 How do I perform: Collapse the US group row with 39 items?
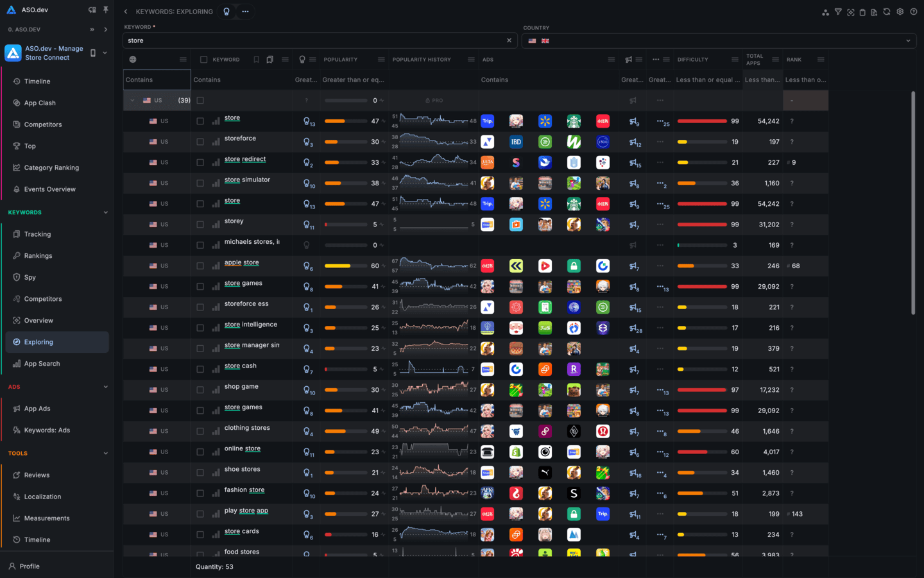coord(132,101)
